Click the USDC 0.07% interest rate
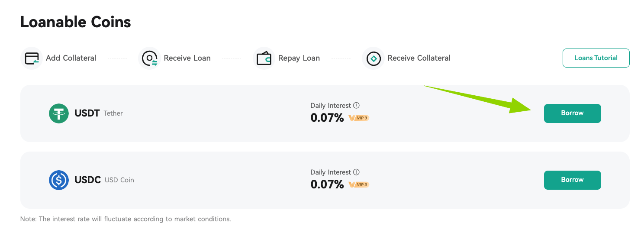 coord(327,184)
